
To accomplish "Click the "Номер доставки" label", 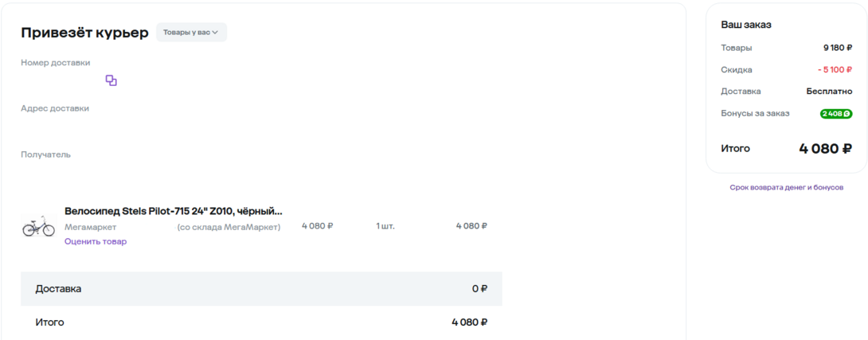I will coord(55,62).
